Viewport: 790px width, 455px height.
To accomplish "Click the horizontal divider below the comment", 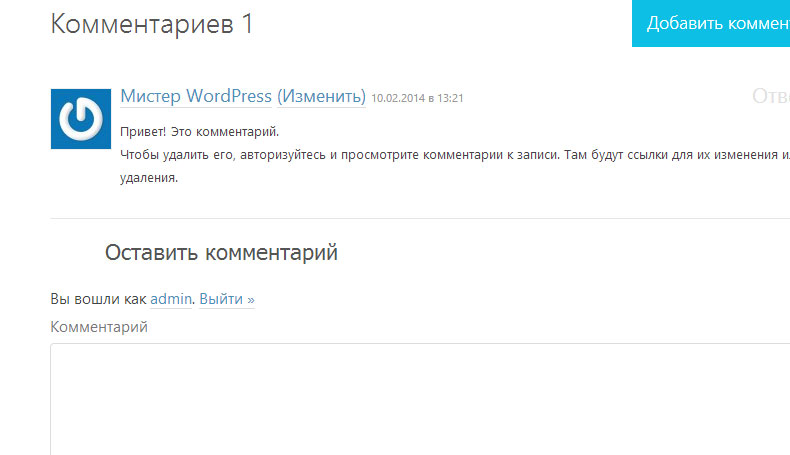I will [420, 218].
